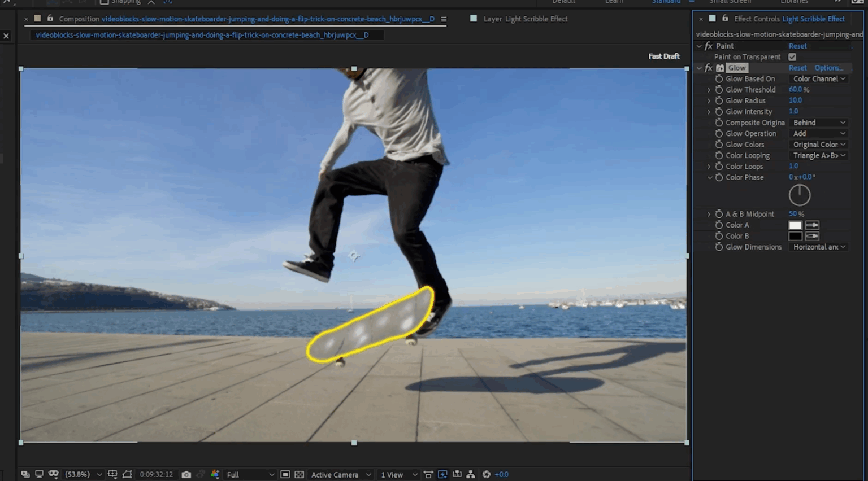
Task: Click the current timecode 0:09:32:12
Action: (156, 474)
